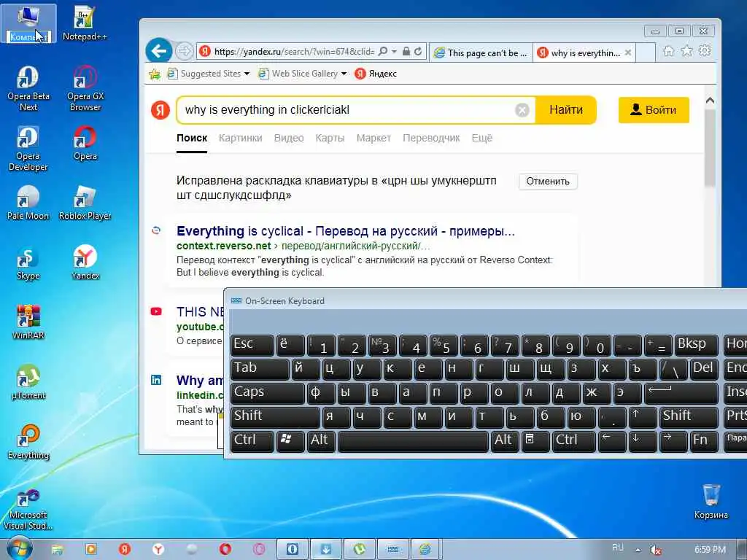Image resolution: width=747 pixels, height=560 pixels.
Task: Open Маркет search tab
Action: tap(373, 138)
